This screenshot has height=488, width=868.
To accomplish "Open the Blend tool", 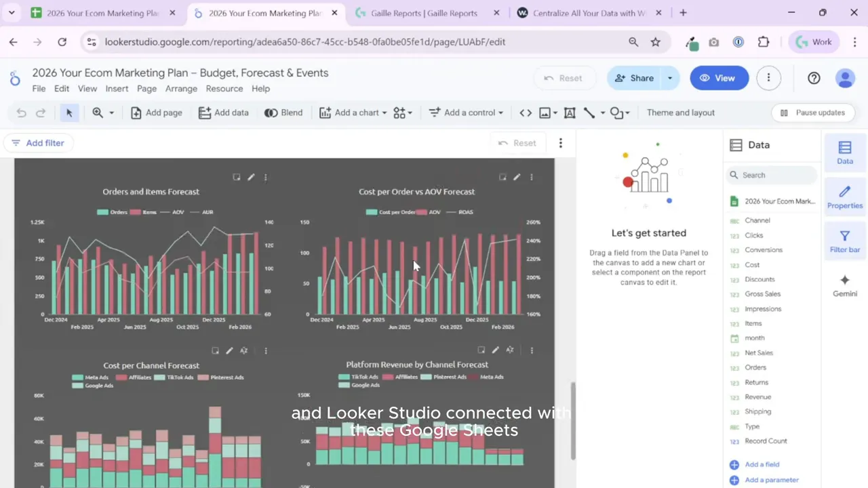I will tap(283, 113).
